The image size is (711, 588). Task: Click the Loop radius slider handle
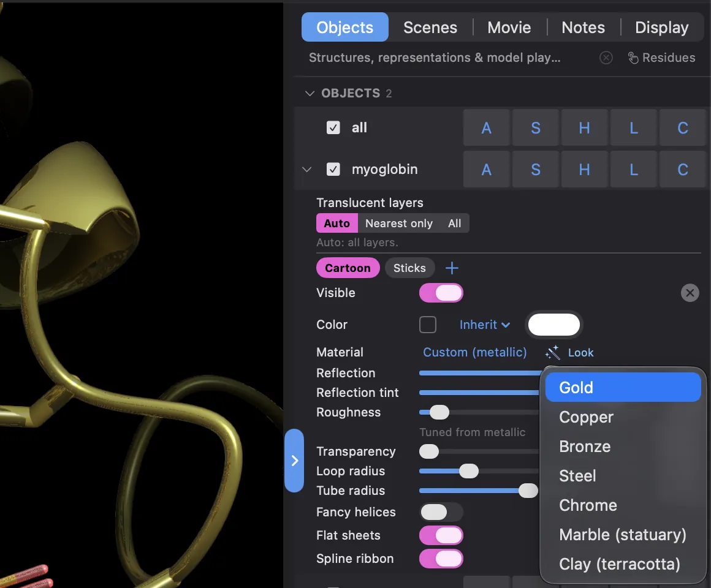coord(469,471)
